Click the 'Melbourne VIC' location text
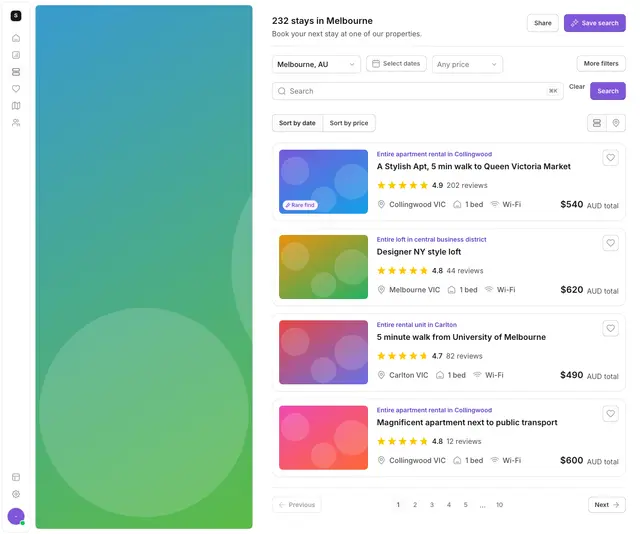 pos(414,290)
